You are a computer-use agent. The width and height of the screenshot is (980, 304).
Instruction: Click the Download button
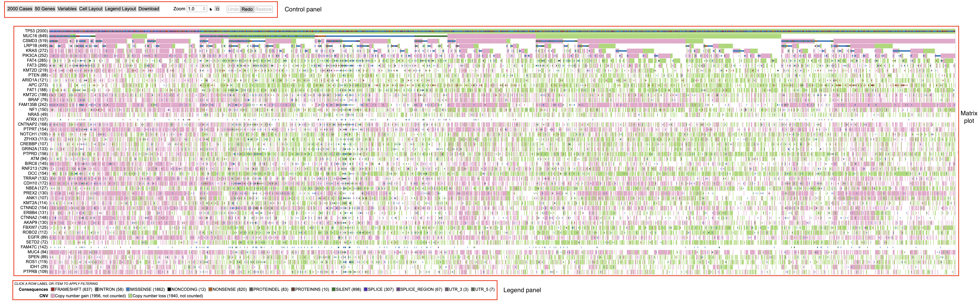click(149, 9)
